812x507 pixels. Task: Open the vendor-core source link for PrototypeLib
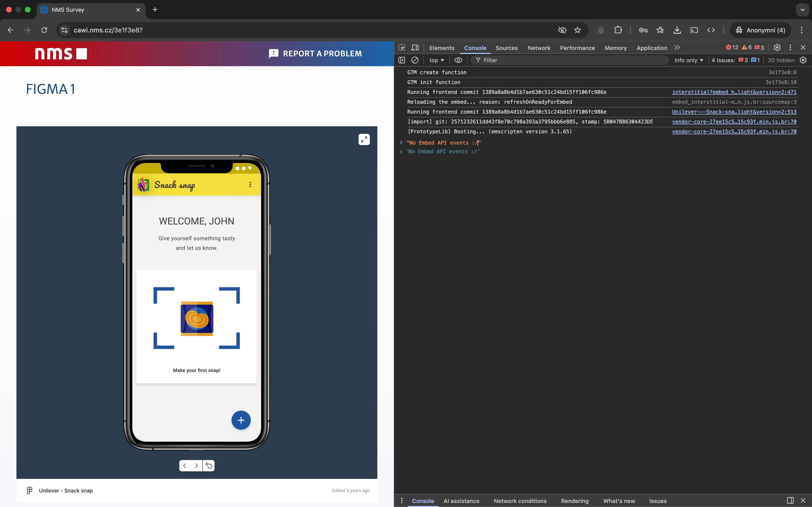pos(734,131)
